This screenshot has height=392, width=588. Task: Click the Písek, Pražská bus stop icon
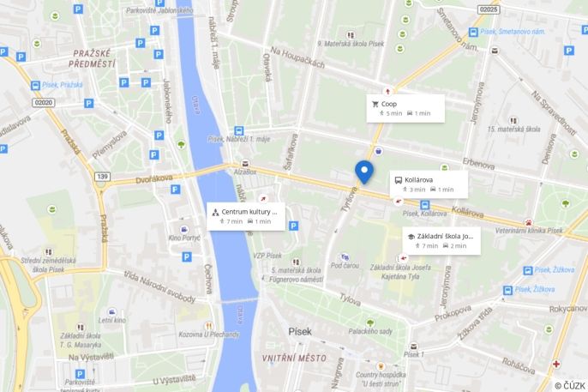[x=35, y=86]
